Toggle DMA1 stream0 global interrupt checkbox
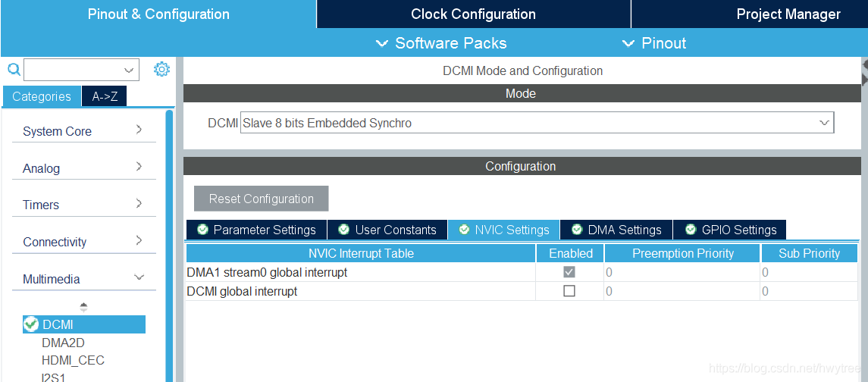The image size is (868, 382). pos(569,272)
